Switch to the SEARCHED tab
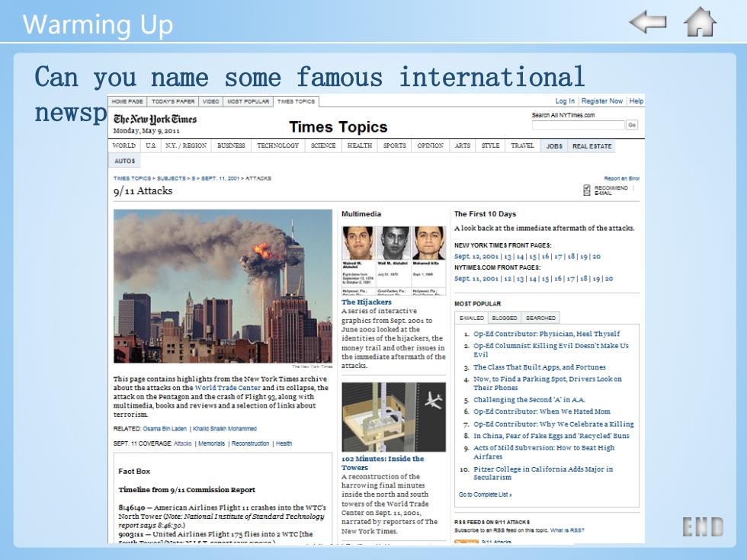Image resolution: width=747 pixels, height=560 pixels. coord(540,318)
